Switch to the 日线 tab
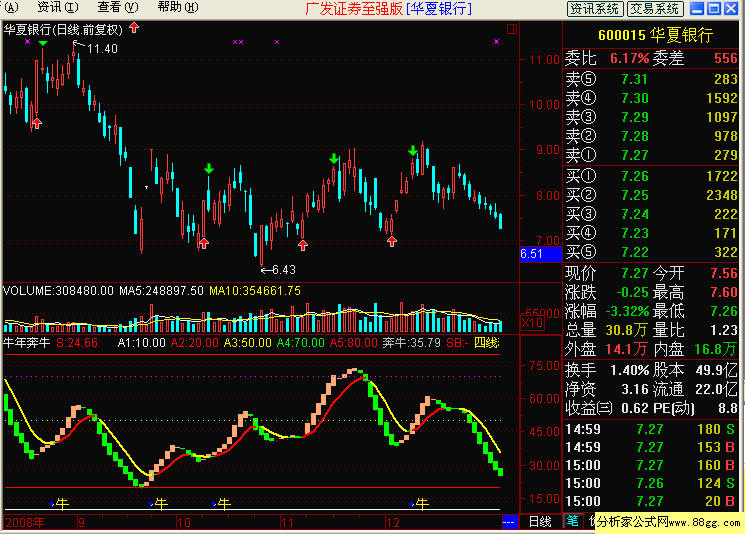The width and height of the screenshot is (745, 534). tap(540, 522)
